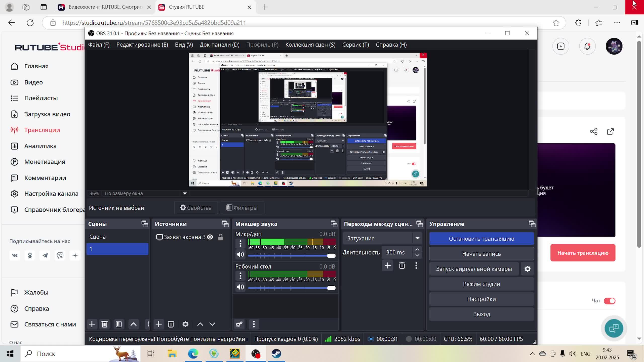Open audio mixer three-dot menu at bottom
The width and height of the screenshot is (644, 362).
[254, 324]
